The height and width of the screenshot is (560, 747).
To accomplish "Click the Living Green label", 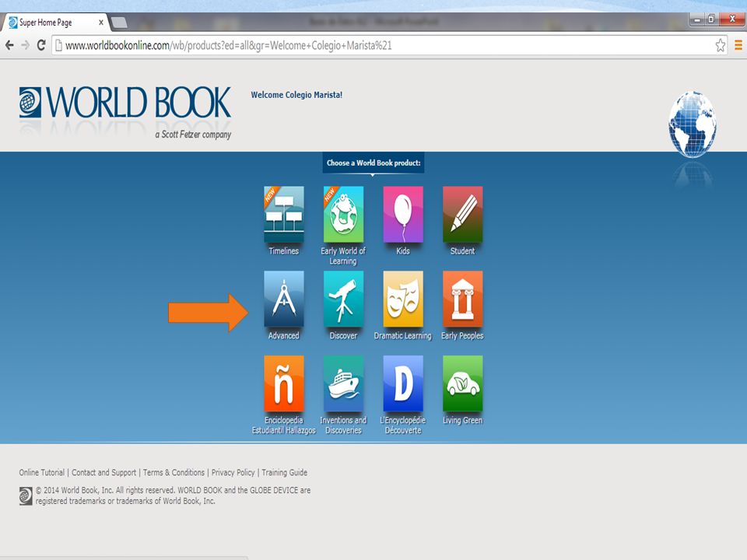I will [462, 421].
